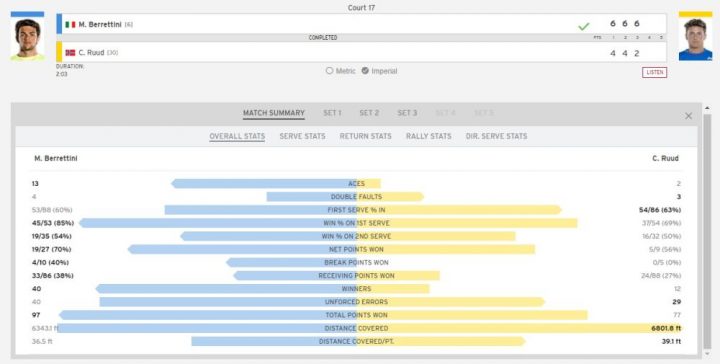This screenshot has width=720, height=364.
Task: Open the RALLY STATS tab
Action: (x=428, y=136)
